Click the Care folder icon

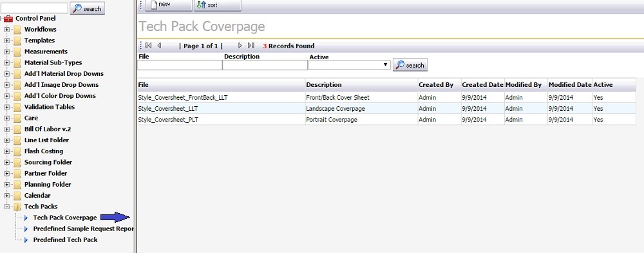[17, 118]
